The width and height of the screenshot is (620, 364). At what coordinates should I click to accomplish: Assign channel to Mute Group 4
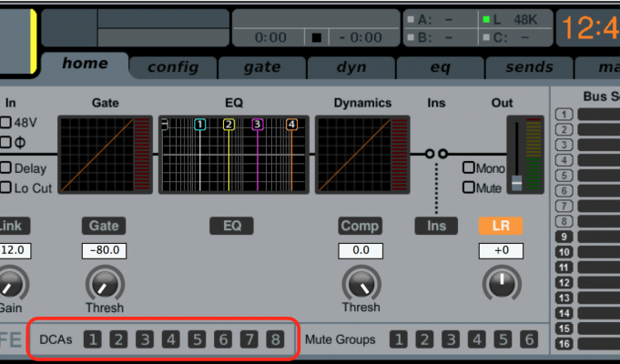(477, 339)
